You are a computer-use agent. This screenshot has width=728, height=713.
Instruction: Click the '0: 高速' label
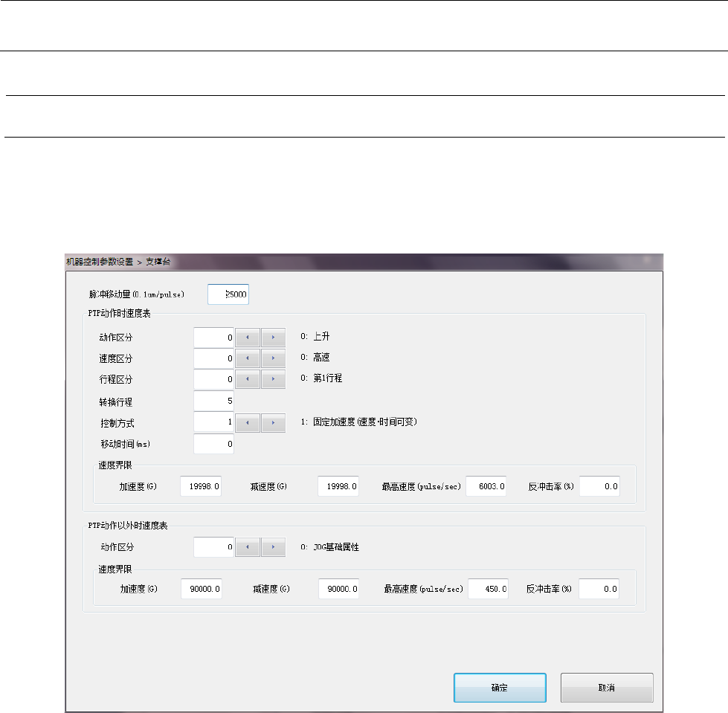click(x=315, y=358)
